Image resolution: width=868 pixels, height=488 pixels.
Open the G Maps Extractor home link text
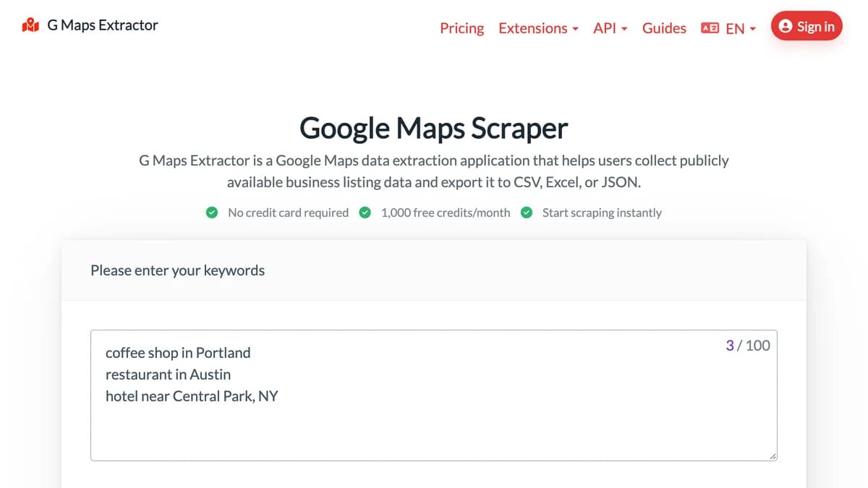coord(103,25)
